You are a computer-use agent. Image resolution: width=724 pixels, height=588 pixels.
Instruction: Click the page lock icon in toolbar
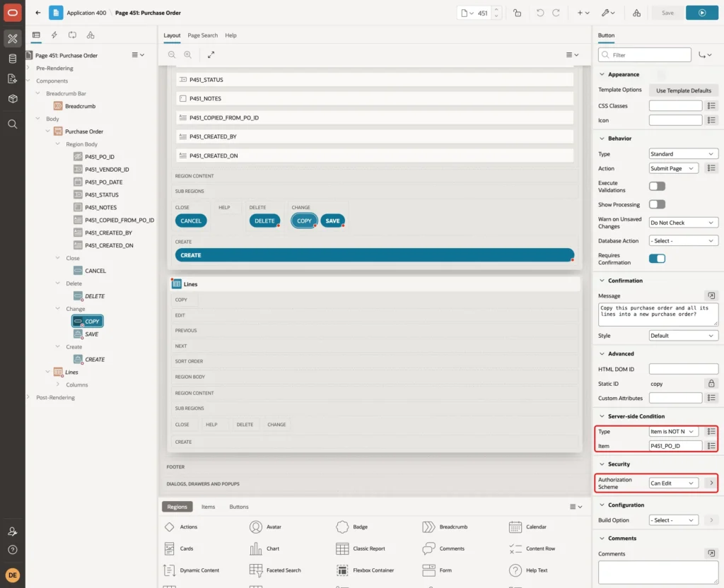click(518, 13)
